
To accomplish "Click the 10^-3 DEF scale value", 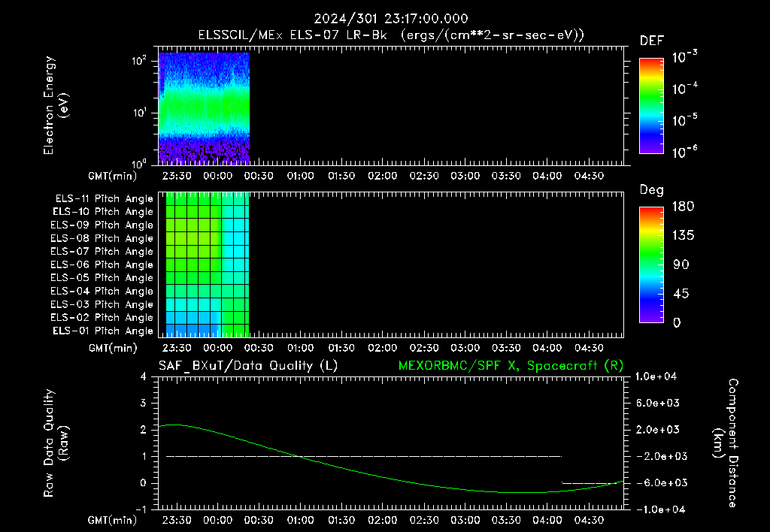I will [684, 57].
